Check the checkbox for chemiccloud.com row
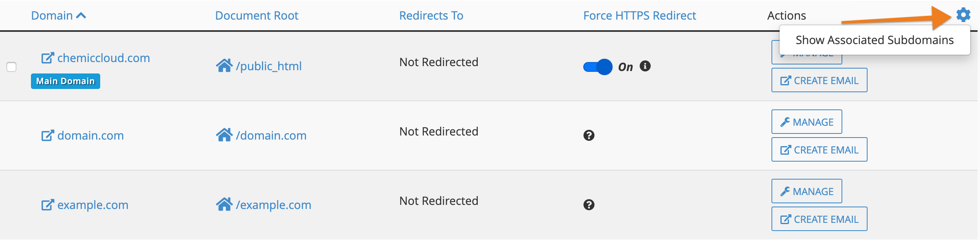980x240 pixels. [11, 67]
